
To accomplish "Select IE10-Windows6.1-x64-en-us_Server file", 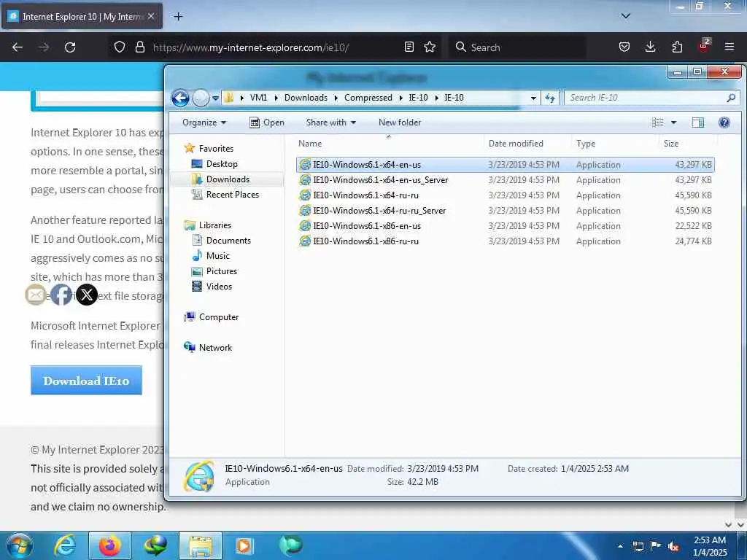I will tap(505, 180).
